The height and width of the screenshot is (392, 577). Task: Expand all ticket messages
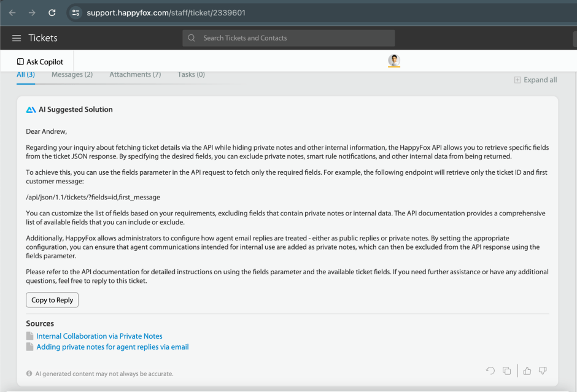coord(535,79)
